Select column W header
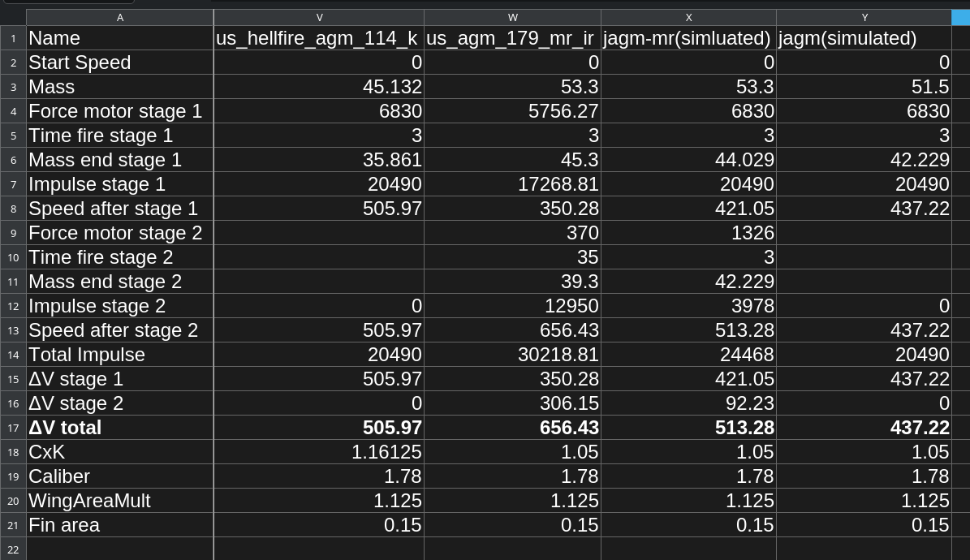The width and height of the screenshot is (970, 560). (512, 17)
